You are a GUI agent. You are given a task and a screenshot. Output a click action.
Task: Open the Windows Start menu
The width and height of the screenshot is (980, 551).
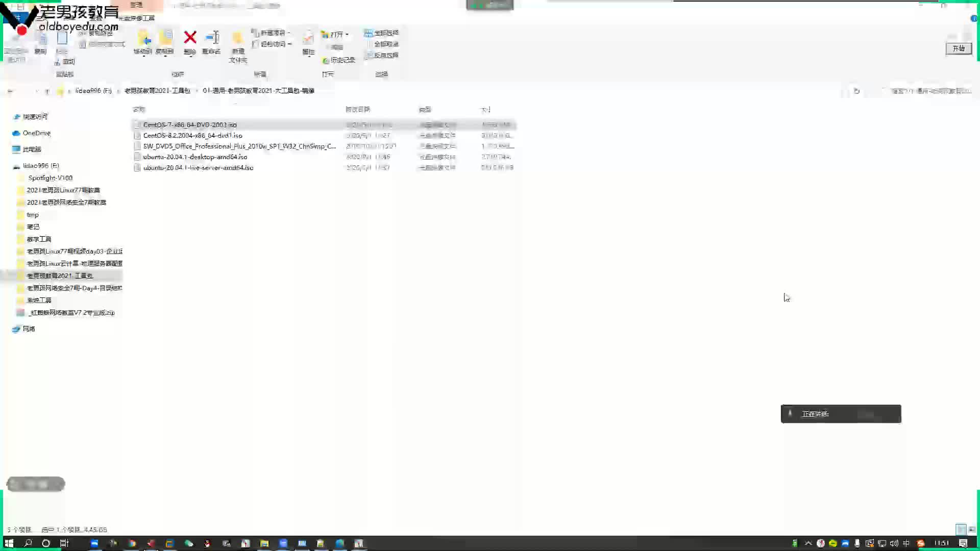click(x=9, y=543)
